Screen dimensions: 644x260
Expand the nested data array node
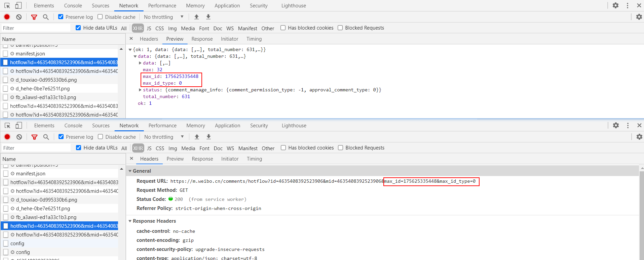pyautogui.click(x=140, y=63)
